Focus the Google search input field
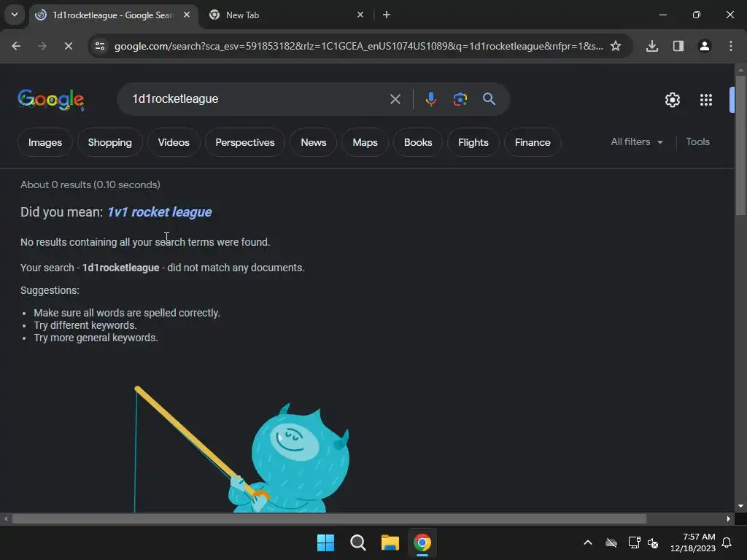The image size is (747, 560). [x=258, y=99]
